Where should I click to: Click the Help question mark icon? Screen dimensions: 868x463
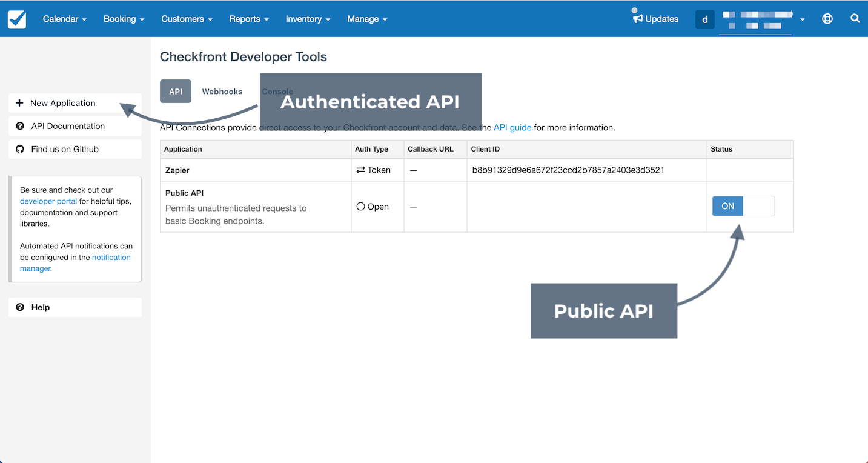click(x=20, y=307)
